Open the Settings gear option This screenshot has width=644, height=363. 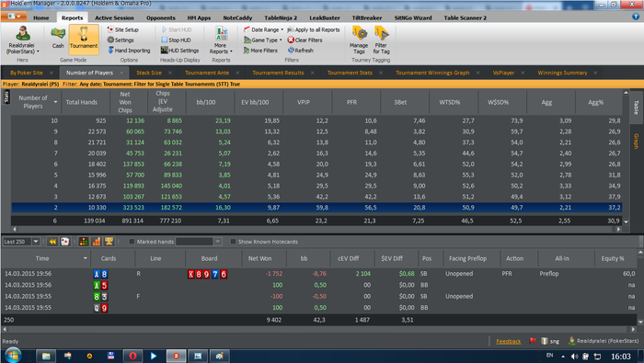121,40
